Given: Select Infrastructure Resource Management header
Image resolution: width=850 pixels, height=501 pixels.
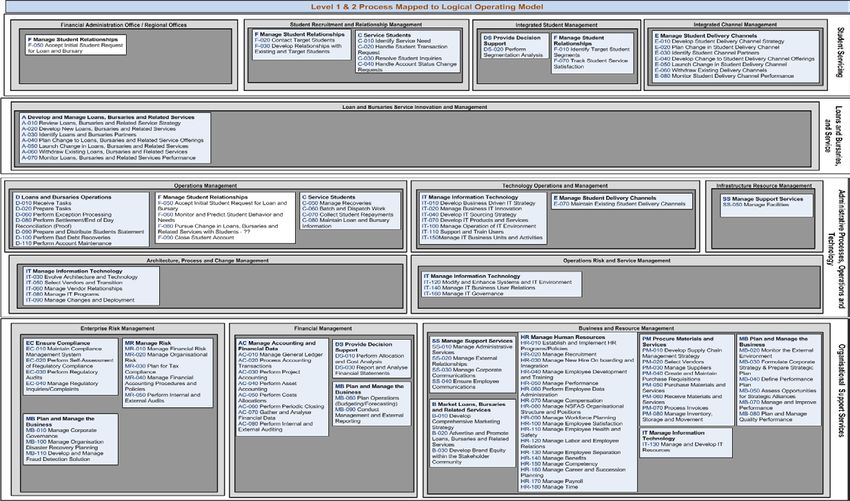Looking at the screenshot, I should click(x=764, y=185).
